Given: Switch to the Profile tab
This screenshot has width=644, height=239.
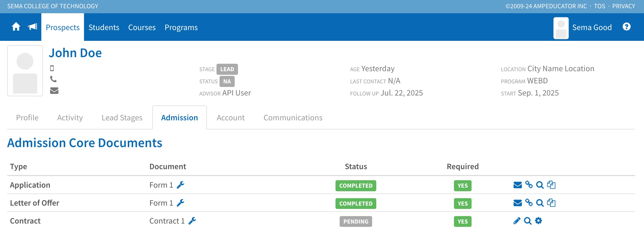Looking at the screenshot, I should tap(27, 118).
